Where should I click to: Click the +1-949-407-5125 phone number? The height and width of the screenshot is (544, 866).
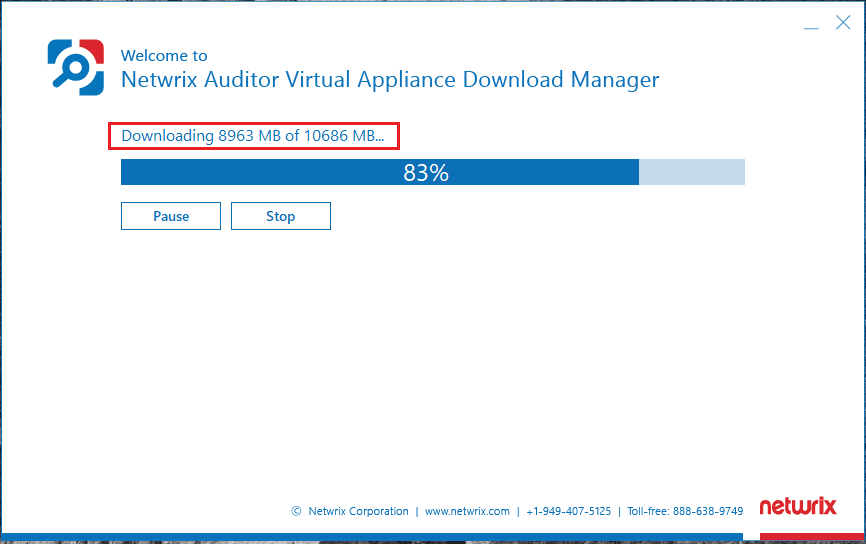pos(568,511)
